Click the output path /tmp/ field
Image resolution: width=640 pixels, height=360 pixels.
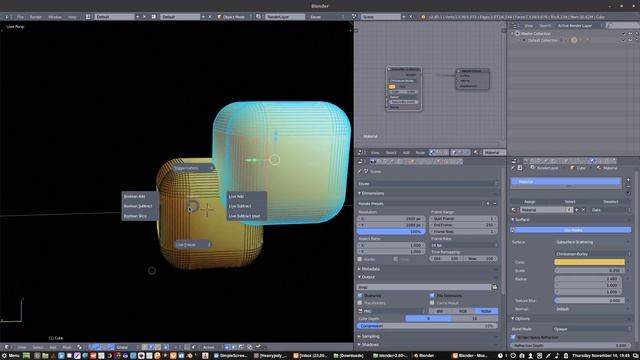coord(424,287)
